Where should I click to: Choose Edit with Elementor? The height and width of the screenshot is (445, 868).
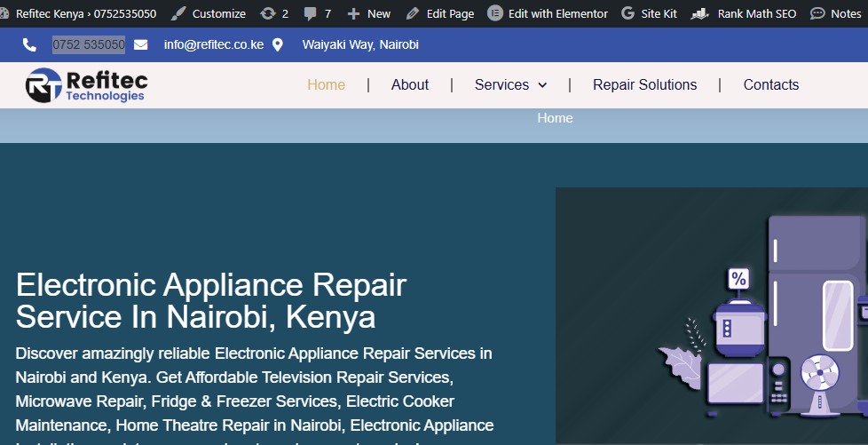click(x=558, y=13)
